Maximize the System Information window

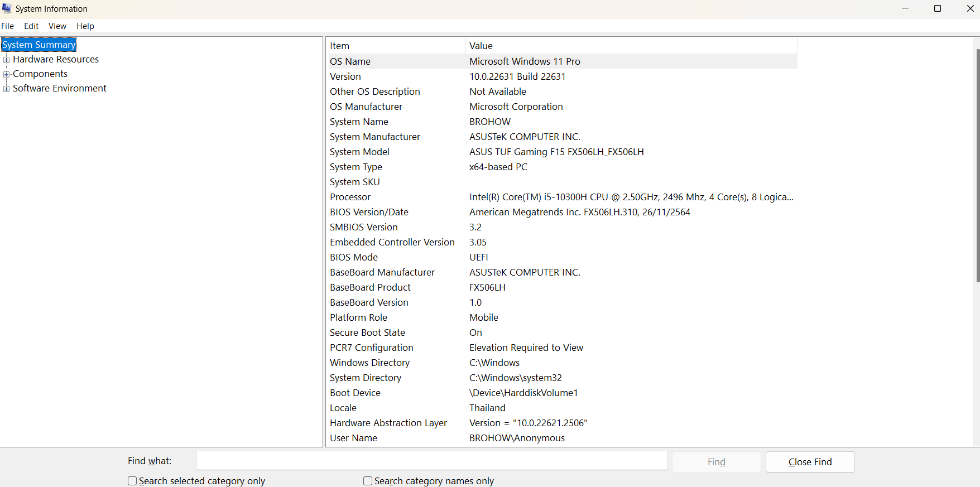click(938, 8)
